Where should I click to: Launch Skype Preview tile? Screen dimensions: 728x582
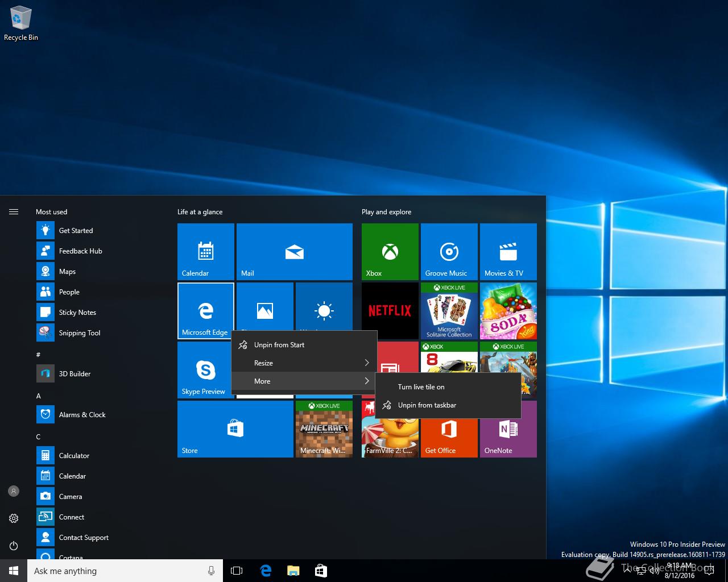[x=204, y=370]
